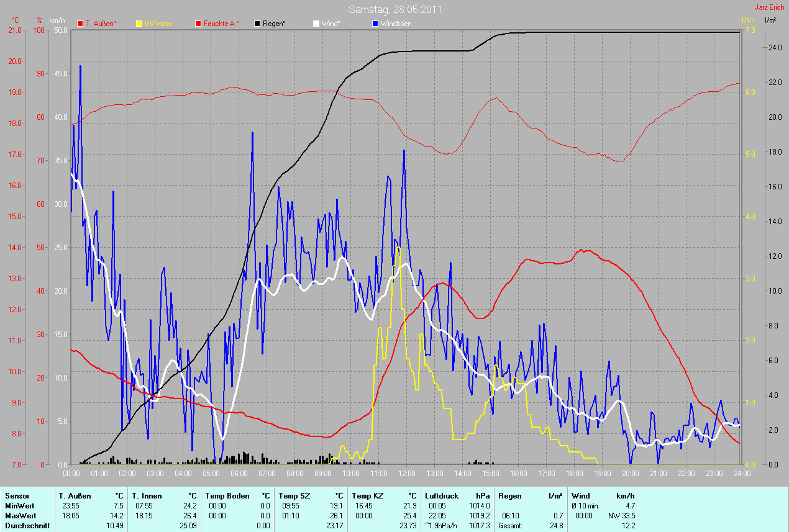Viewport: 789px width, 532px height.
Task: Click the red Feuchte A. legend swatch
Action: click(x=198, y=24)
